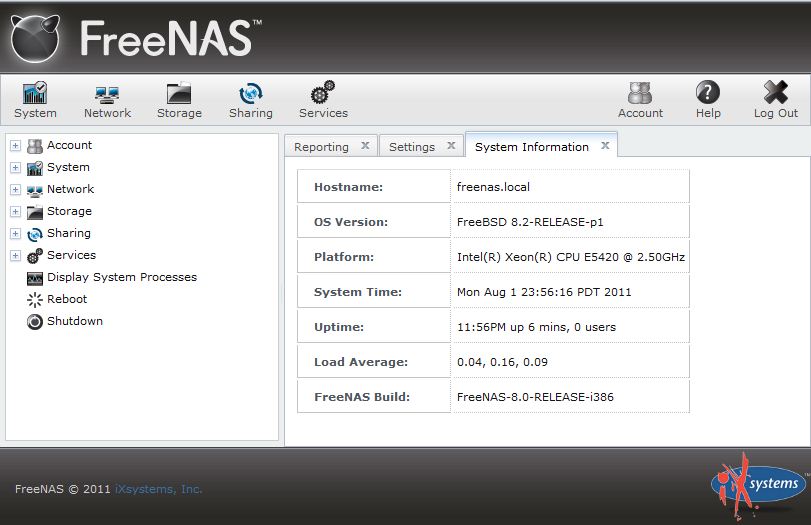Click the Account icon in the tree
Screen dimensions: 811x525
35,146
